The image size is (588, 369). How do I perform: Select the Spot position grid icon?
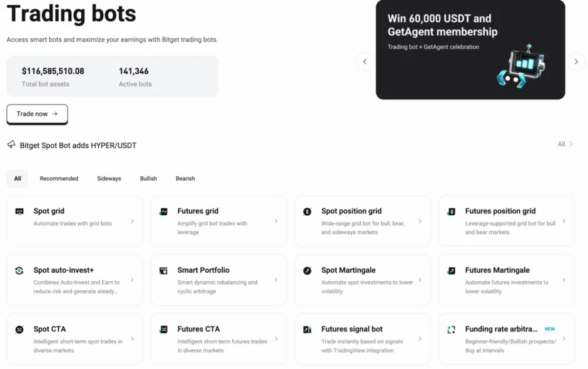(x=308, y=211)
